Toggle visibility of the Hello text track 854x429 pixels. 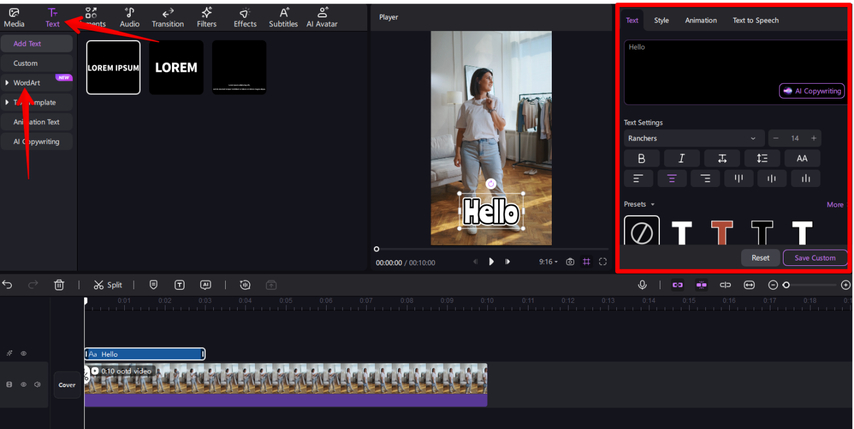coord(23,353)
